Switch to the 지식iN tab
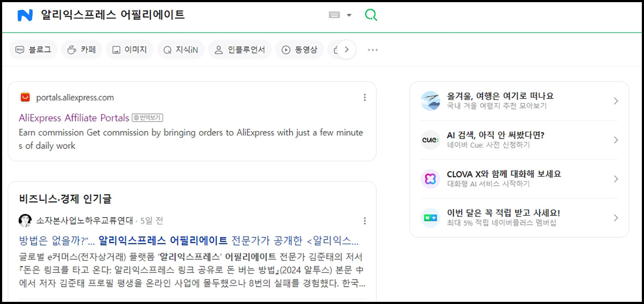644x304 pixels. 180,50
